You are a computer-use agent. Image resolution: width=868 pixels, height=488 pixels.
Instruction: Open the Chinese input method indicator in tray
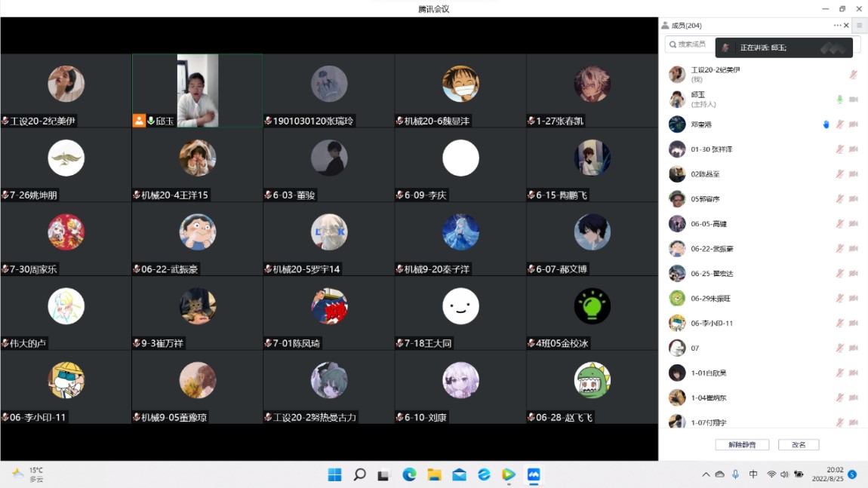[753, 474]
